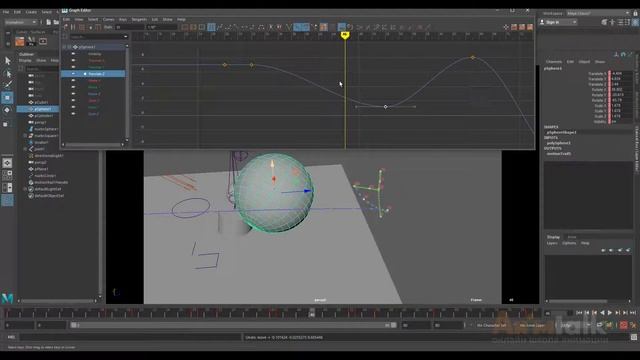Click the Channel Box manipulator icon above Channels menu
The width and height of the screenshot is (640, 360).
click(616, 54)
